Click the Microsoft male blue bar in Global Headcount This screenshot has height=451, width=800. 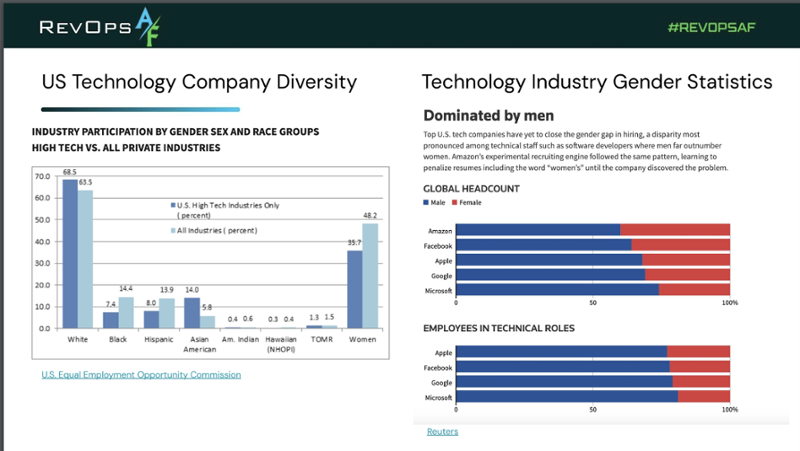[557, 290]
